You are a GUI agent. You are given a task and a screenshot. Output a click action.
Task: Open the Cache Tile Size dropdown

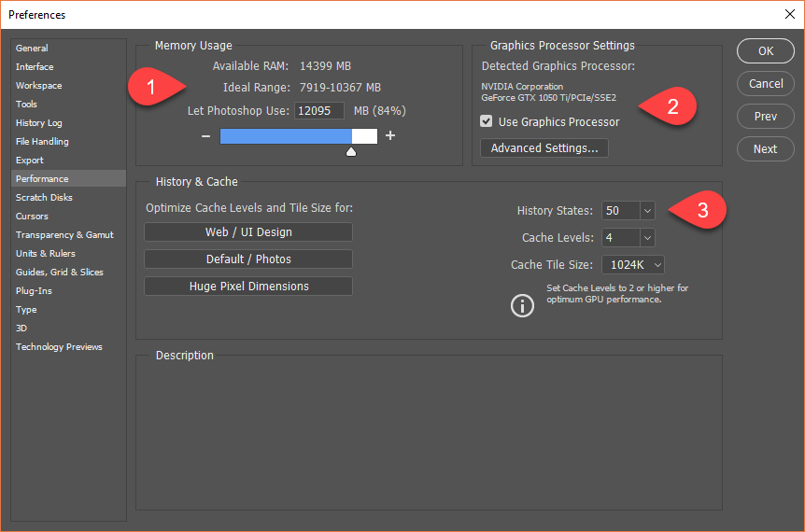pyautogui.click(x=633, y=265)
